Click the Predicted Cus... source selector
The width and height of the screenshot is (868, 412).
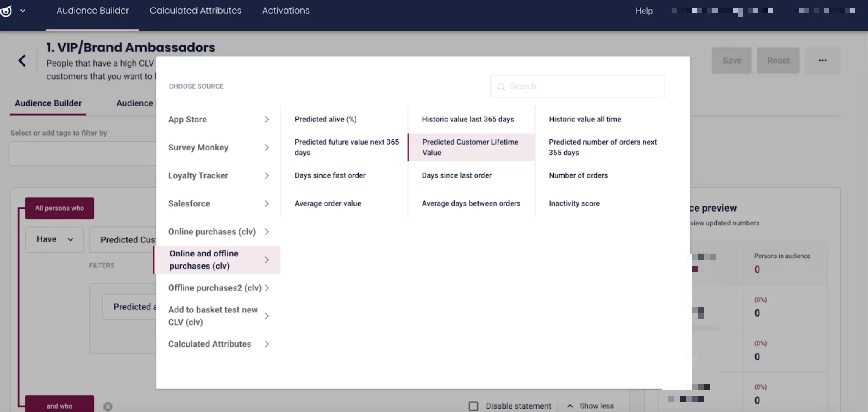click(x=123, y=240)
